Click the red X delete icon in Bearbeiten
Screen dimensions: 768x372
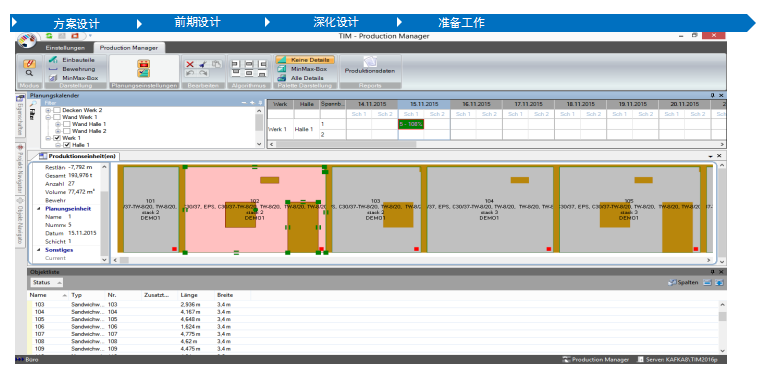[x=190, y=64]
